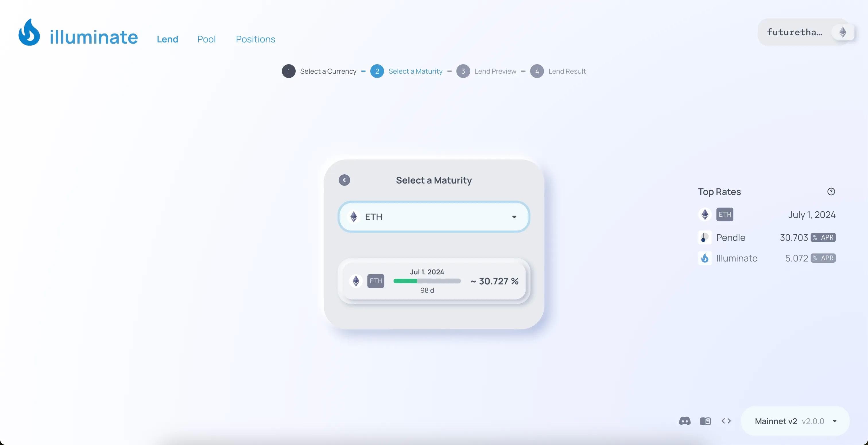Click the Ethereum icon in Top Rates list
The image size is (868, 445).
704,214
